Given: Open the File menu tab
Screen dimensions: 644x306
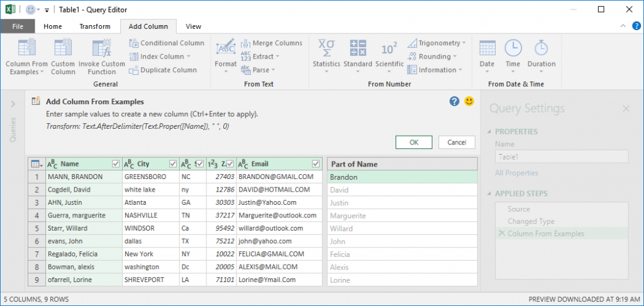Looking at the screenshot, I should [x=18, y=26].
